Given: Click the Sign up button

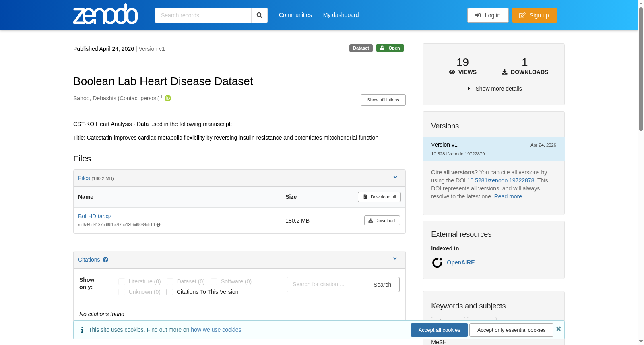Looking at the screenshot, I should click(x=535, y=15).
